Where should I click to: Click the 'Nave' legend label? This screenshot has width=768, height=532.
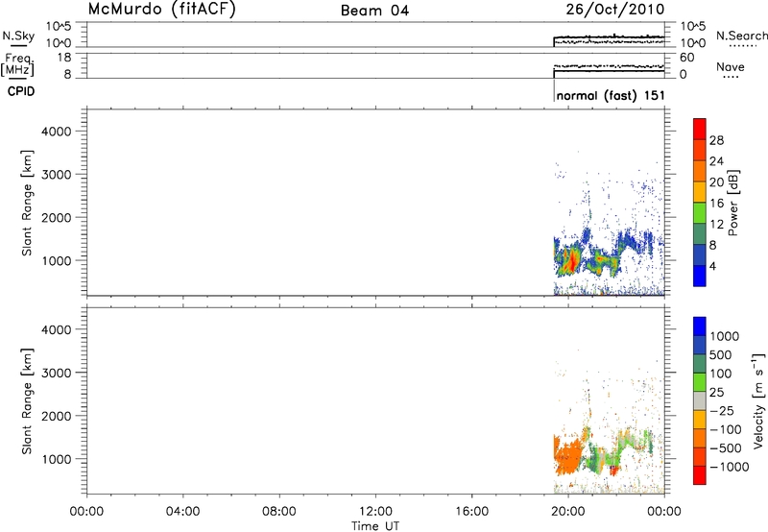731,66
